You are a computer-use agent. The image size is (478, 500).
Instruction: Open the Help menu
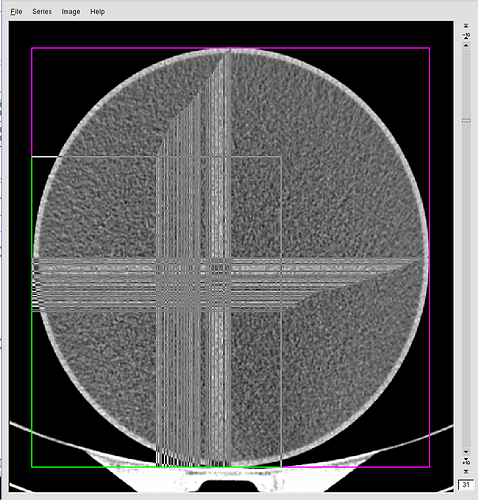(97, 12)
